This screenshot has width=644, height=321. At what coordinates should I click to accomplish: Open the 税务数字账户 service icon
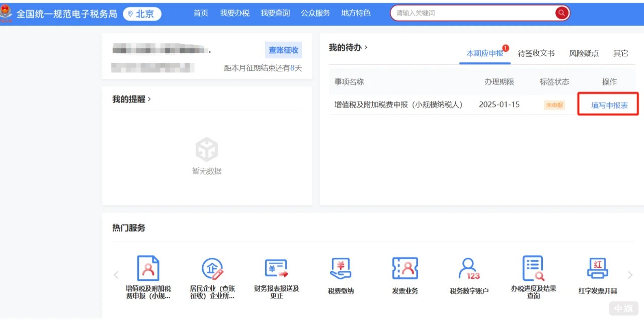click(x=469, y=269)
